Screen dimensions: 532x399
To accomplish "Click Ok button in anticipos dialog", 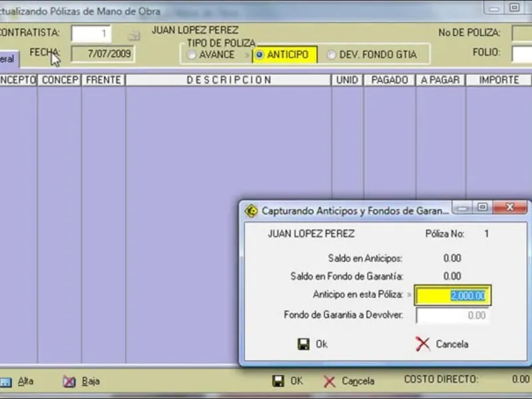I will pyautogui.click(x=313, y=344).
